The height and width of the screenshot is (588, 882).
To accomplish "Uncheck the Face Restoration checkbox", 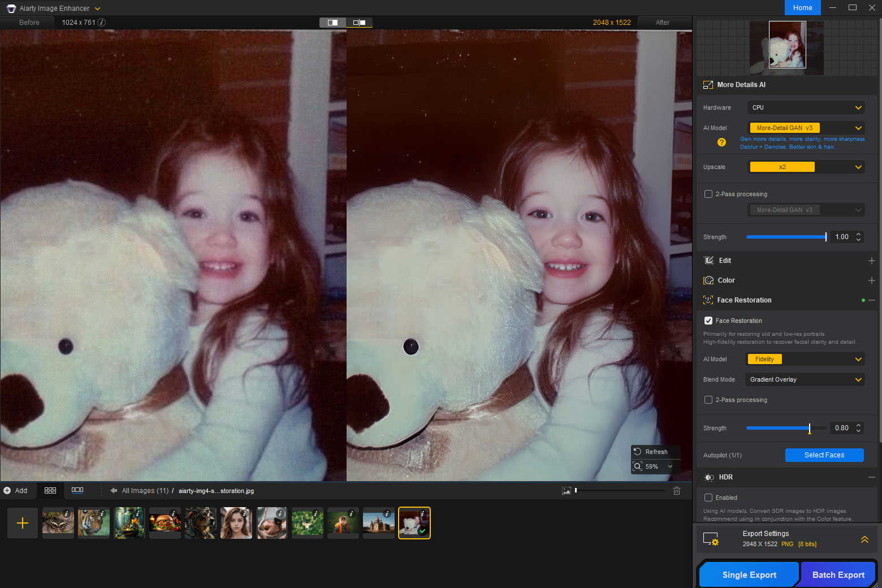I will (708, 321).
